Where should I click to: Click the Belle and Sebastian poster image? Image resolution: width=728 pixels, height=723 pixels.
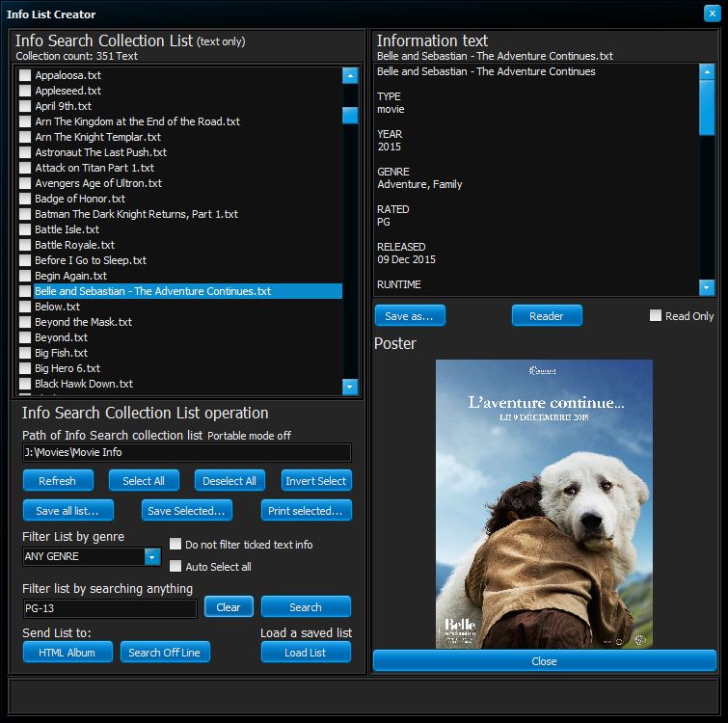point(544,504)
